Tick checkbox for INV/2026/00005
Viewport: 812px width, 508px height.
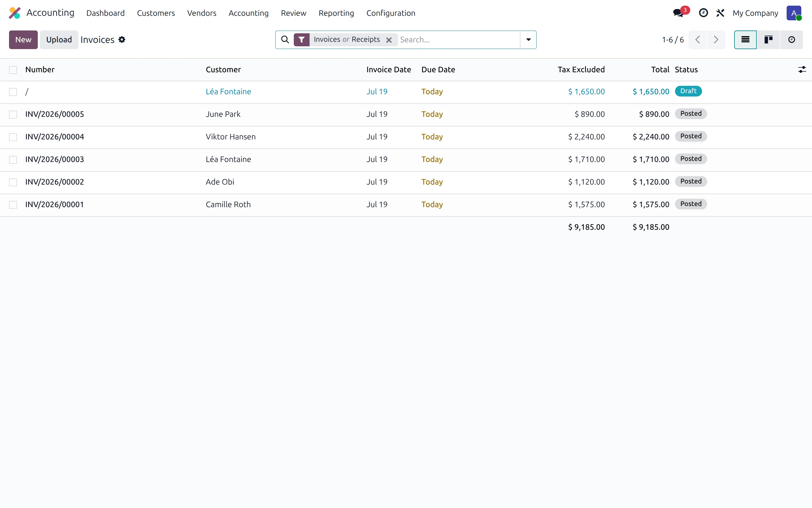(x=13, y=115)
